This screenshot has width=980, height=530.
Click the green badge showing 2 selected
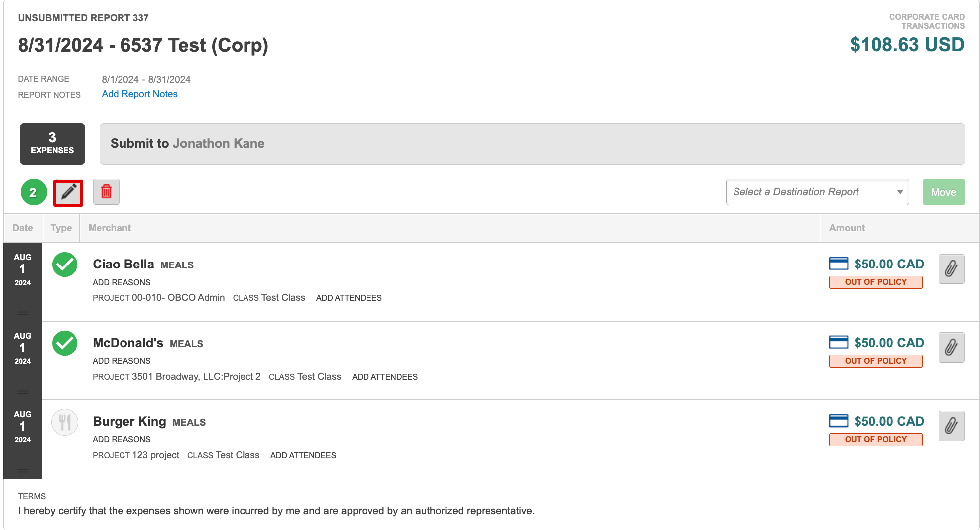tap(33, 192)
